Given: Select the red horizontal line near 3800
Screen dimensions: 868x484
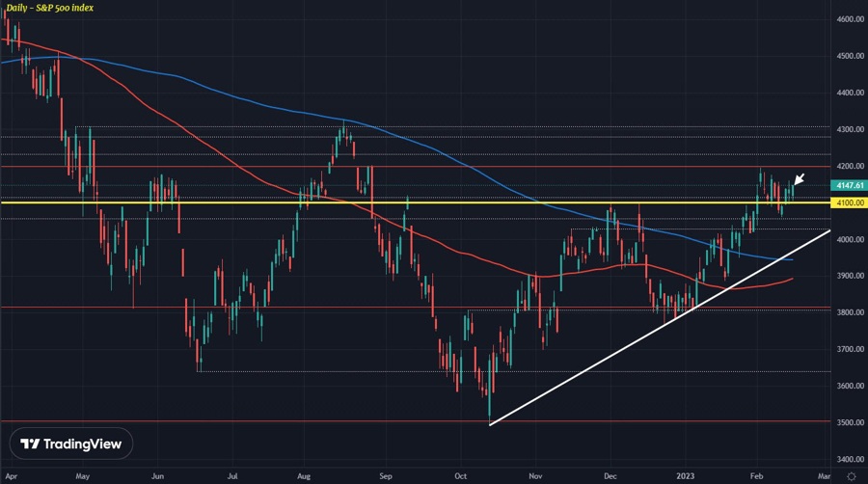Looking at the screenshot, I should point(289,309).
